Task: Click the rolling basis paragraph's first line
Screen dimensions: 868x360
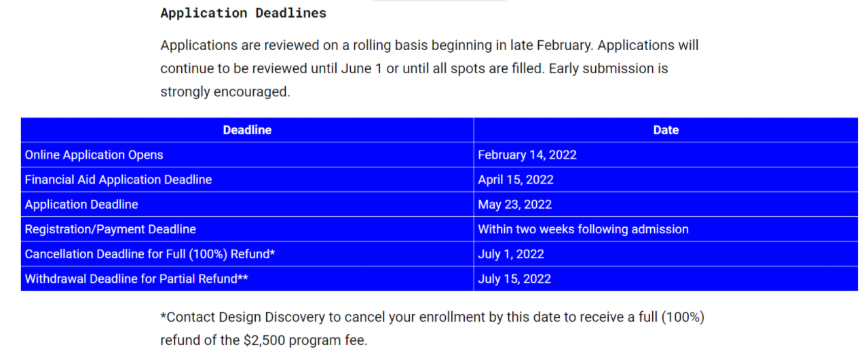Action: pos(429,45)
